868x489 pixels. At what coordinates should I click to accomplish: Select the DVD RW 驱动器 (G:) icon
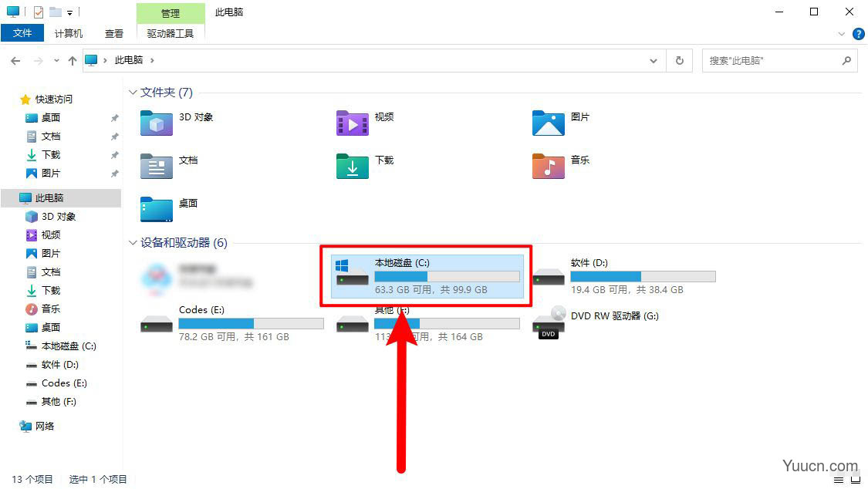549,322
